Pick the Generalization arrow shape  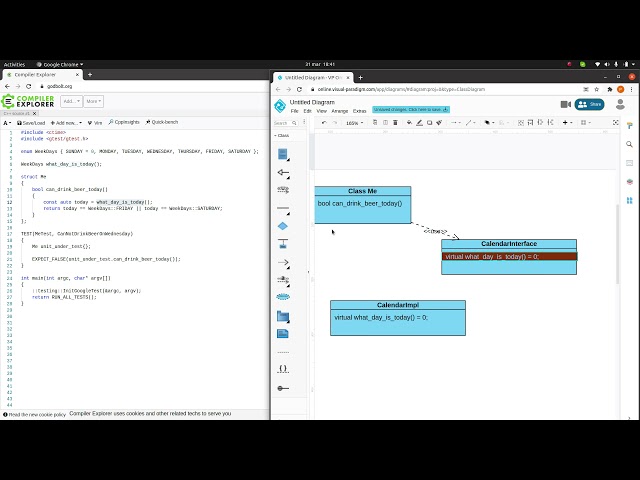pos(283,173)
